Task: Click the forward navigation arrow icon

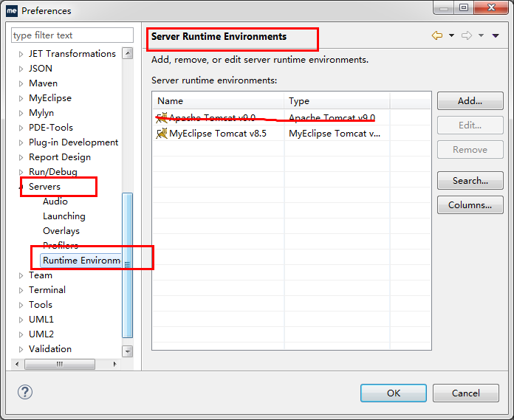Action: [x=467, y=35]
